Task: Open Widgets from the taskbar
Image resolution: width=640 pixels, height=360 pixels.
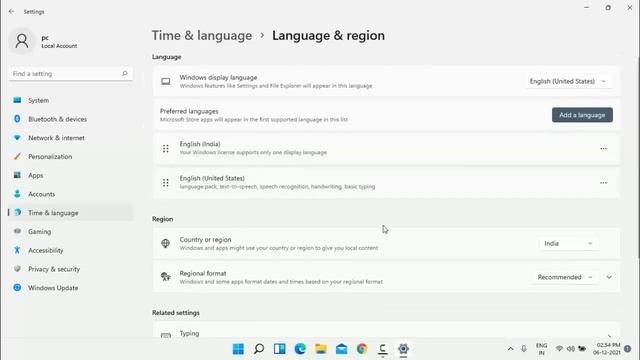Action: (x=280, y=349)
